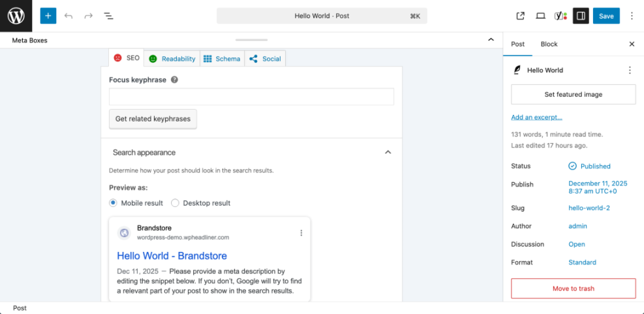Screen dimensions: 644x314
Task: Click the post quill icon beside Hello World
Action: 517,71
